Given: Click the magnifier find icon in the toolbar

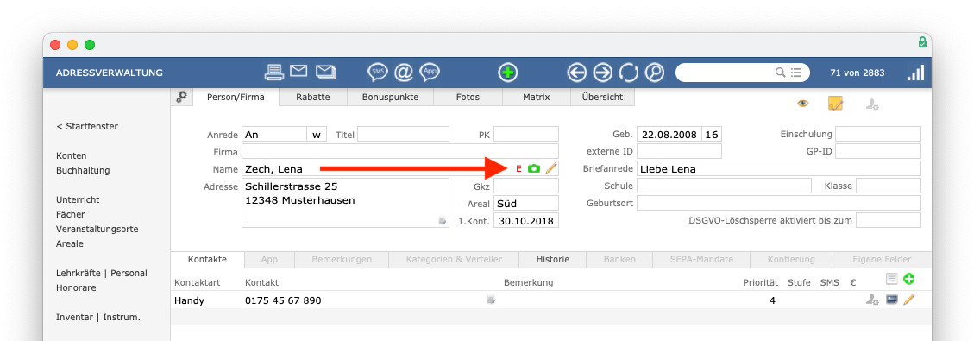Looking at the screenshot, I should click(655, 73).
